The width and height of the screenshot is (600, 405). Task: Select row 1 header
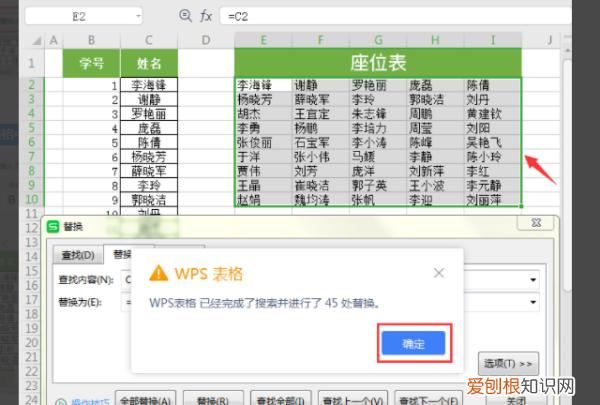[x=32, y=63]
